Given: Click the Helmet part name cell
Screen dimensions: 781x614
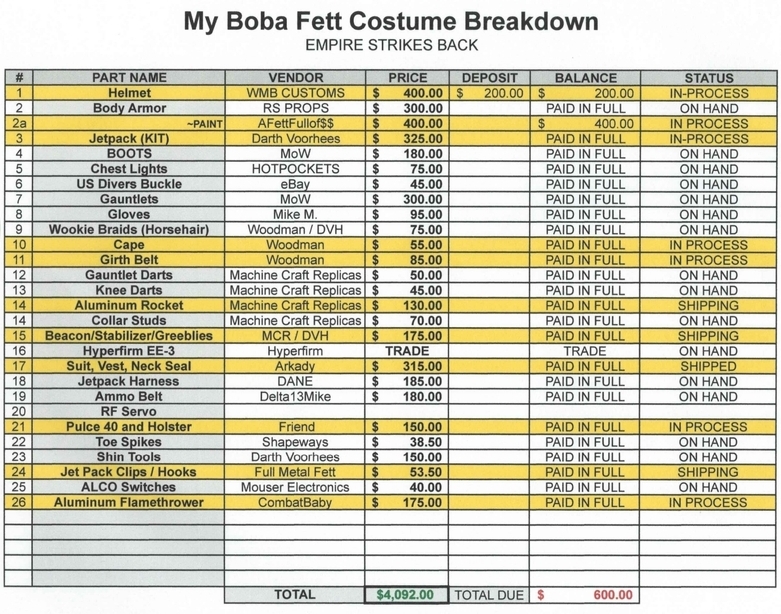Looking at the screenshot, I should pyautogui.click(x=129, y=93).
